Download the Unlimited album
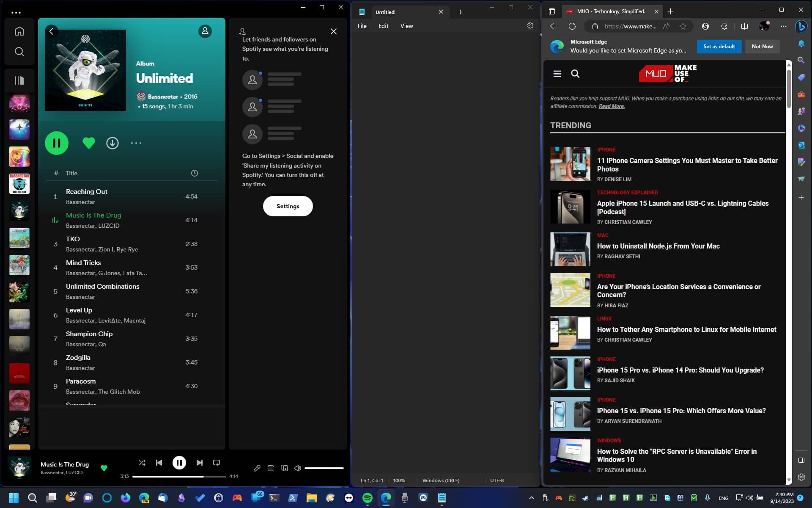 tap(112, 143)
